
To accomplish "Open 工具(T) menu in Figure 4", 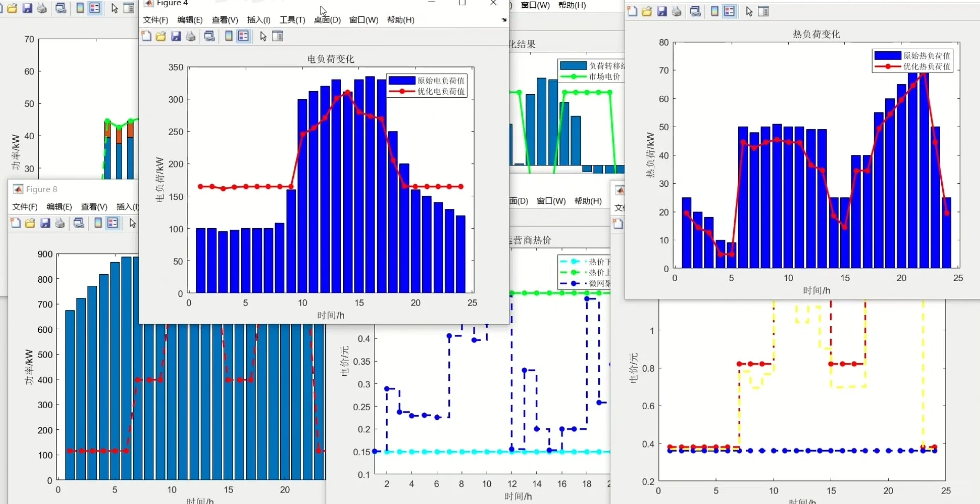I will [x=292, y=20].
